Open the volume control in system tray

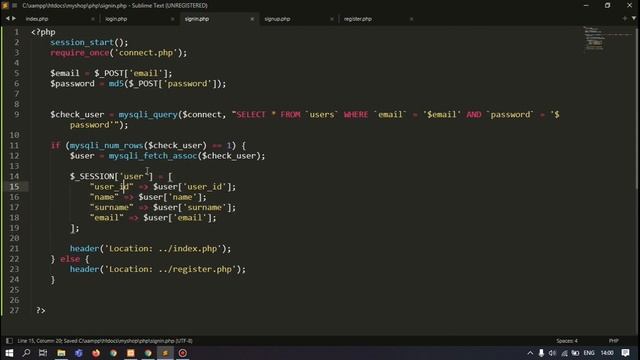(552, 353)
